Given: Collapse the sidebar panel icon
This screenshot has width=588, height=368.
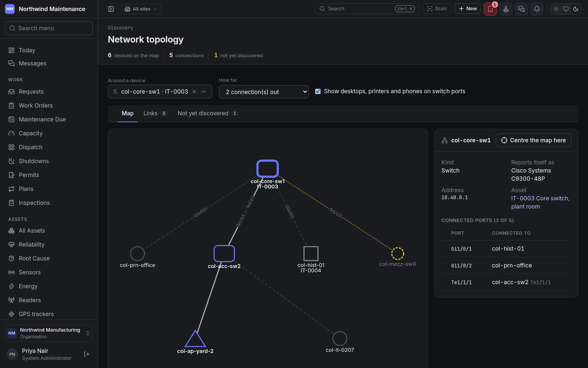Looking at the screenshot, I should (x=111, y=9).
